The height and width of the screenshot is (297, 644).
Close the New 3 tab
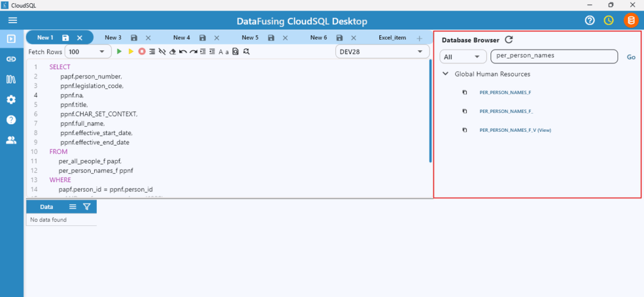coord(148,38)
